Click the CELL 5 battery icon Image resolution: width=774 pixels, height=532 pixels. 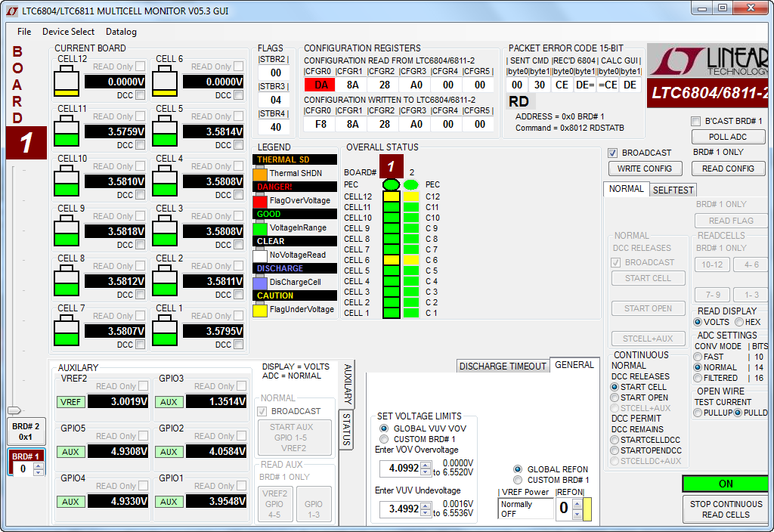[x=164, y=131]
